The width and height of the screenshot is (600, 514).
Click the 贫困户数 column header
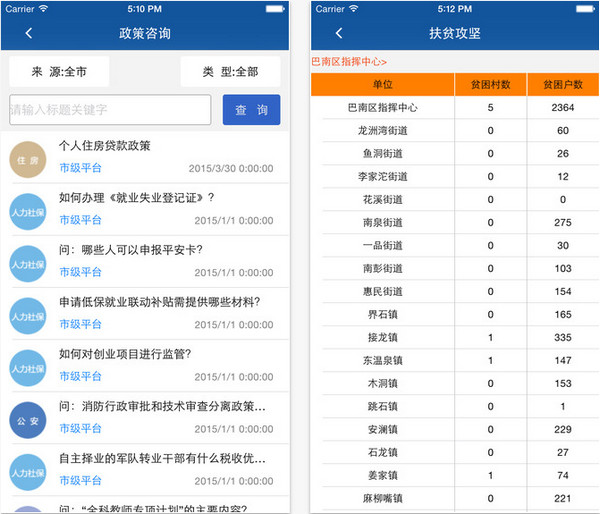[x=563, y=84]
